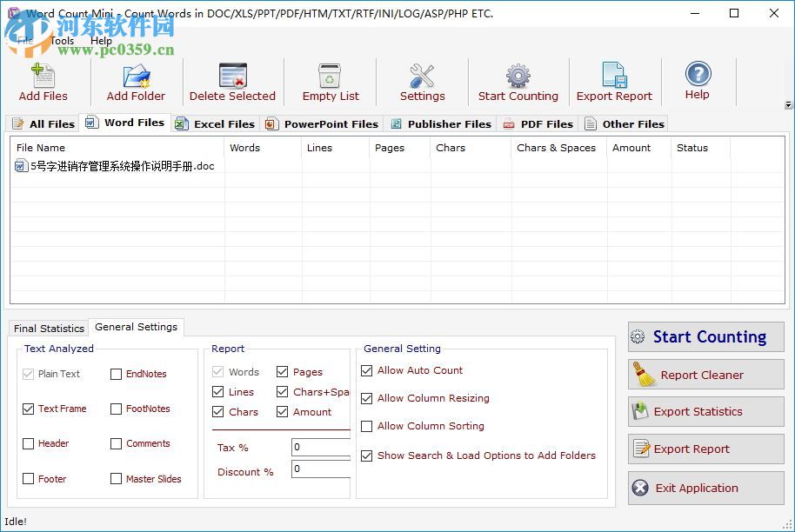
Task: Switch to the PowerPoint Files tab
Action: 322,123
